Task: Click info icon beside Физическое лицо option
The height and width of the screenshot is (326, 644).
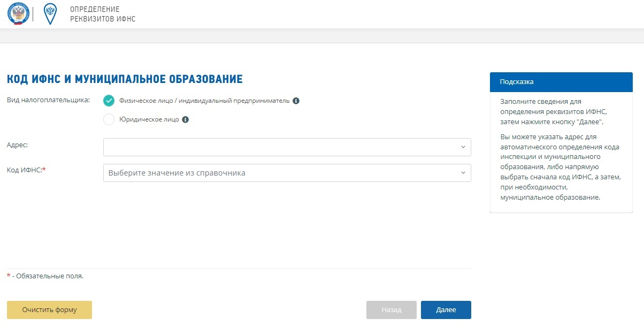Action: pyautogui.click(x=296, y=101)
